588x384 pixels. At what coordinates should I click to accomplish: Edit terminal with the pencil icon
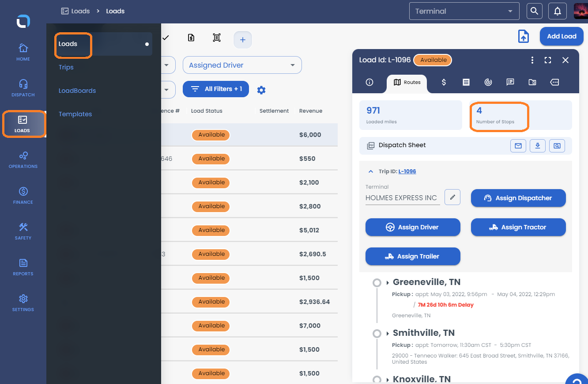(x=452, y=198)
